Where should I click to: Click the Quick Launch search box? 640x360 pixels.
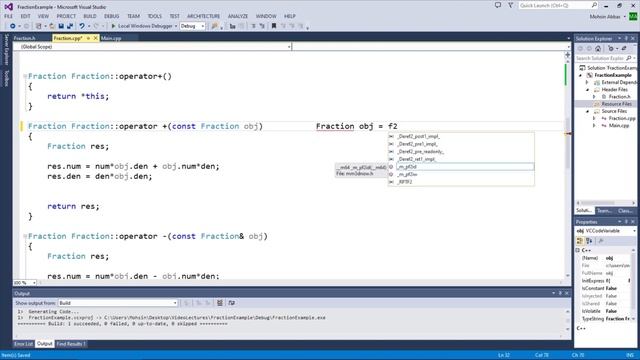(x=558, y=5)
